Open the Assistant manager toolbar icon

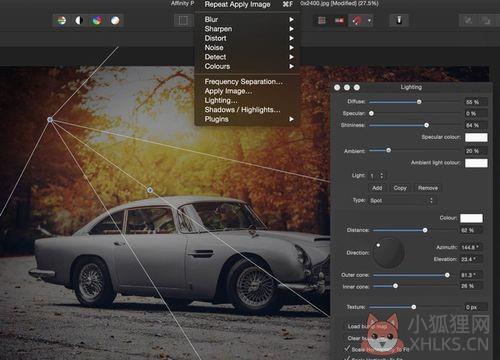(x=399, y=20)
